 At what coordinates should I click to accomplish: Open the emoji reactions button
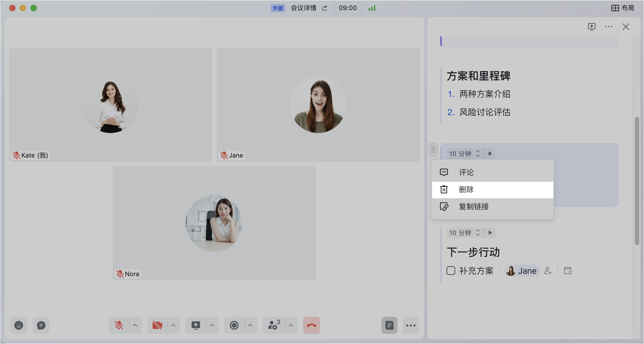pos(19,325)
